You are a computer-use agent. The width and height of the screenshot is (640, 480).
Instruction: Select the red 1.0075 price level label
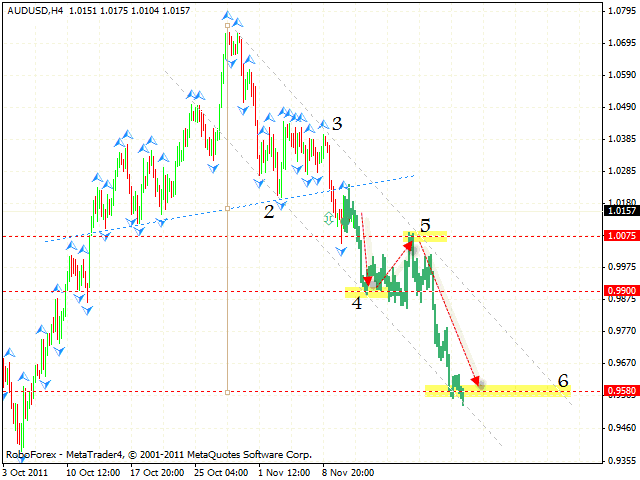[621, 236]
